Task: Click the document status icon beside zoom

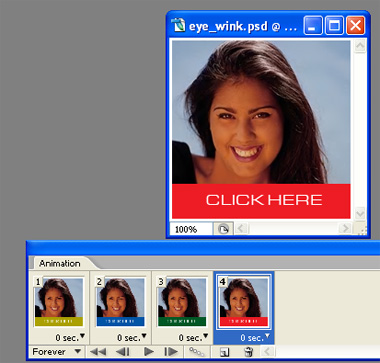Action: click(x=223, y=229)
